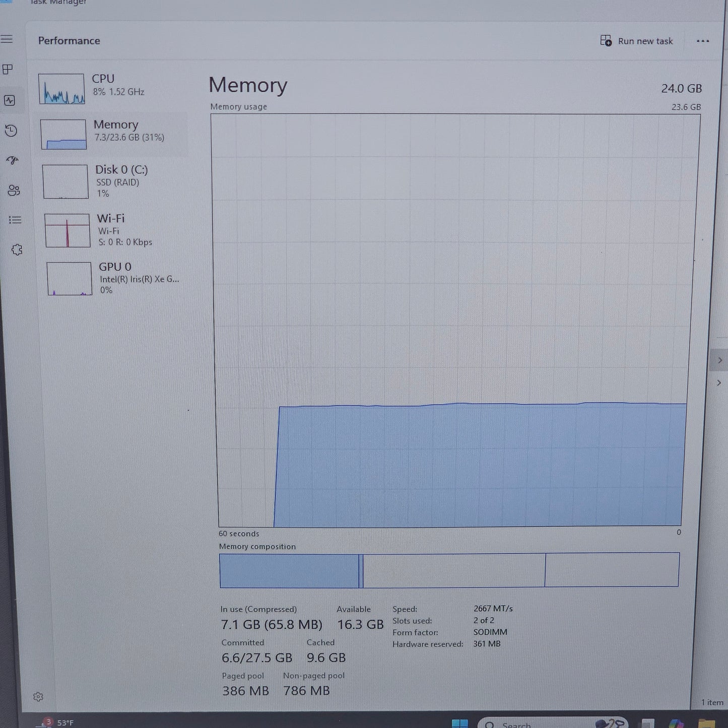Open the Startup apps page icon
The image size is (728, 728).
point(13,161)
